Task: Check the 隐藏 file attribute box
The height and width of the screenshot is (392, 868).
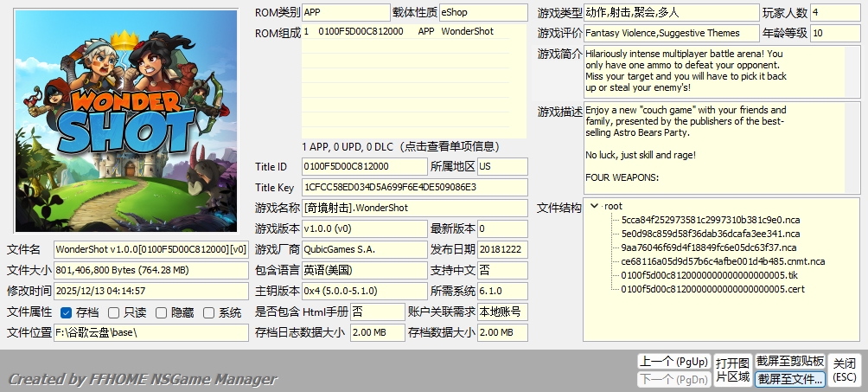Action: [x=161, y=312]
